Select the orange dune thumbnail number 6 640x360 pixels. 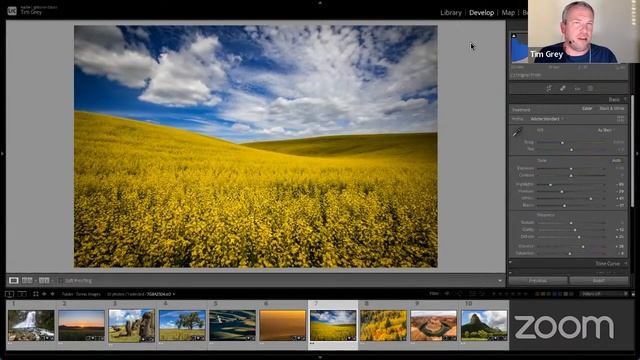coord(282,325)
